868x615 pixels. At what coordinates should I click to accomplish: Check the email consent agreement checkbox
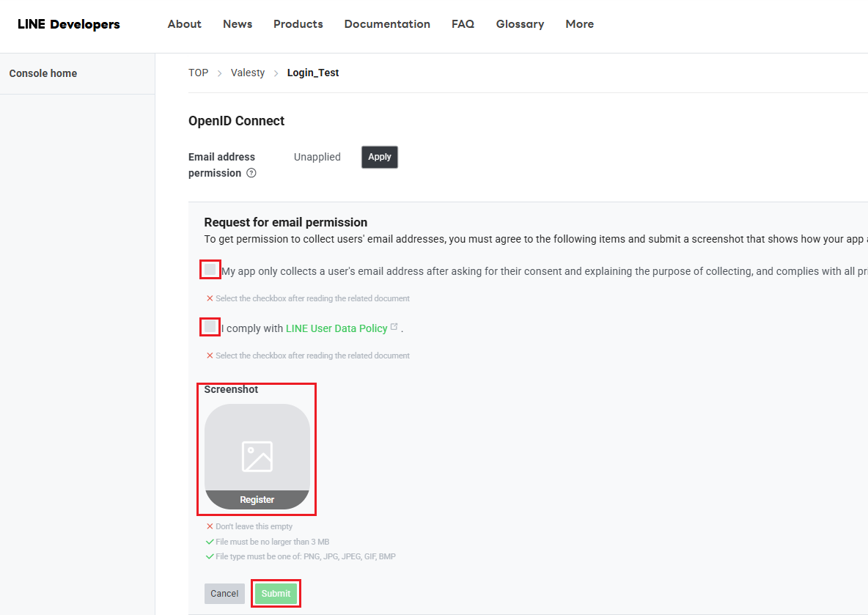[210, 270]
